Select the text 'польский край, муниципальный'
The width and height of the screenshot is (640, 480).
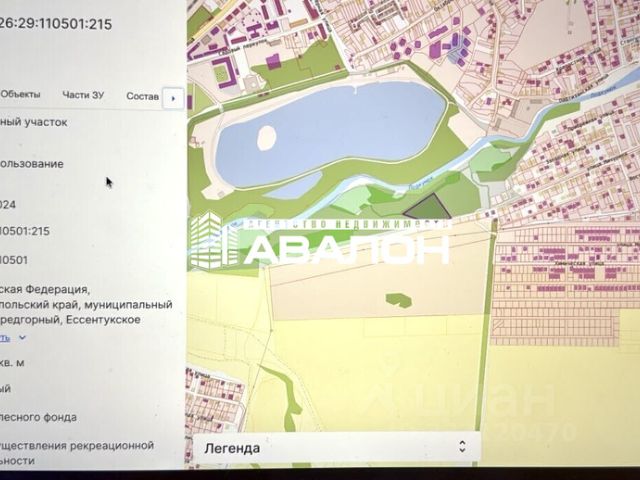[86, 304]
